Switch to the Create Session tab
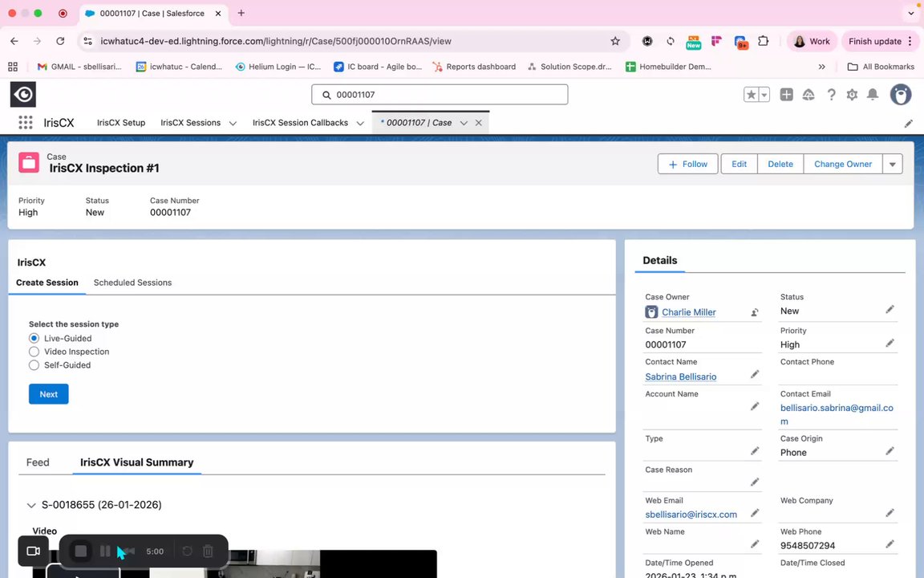 [47, 283]
